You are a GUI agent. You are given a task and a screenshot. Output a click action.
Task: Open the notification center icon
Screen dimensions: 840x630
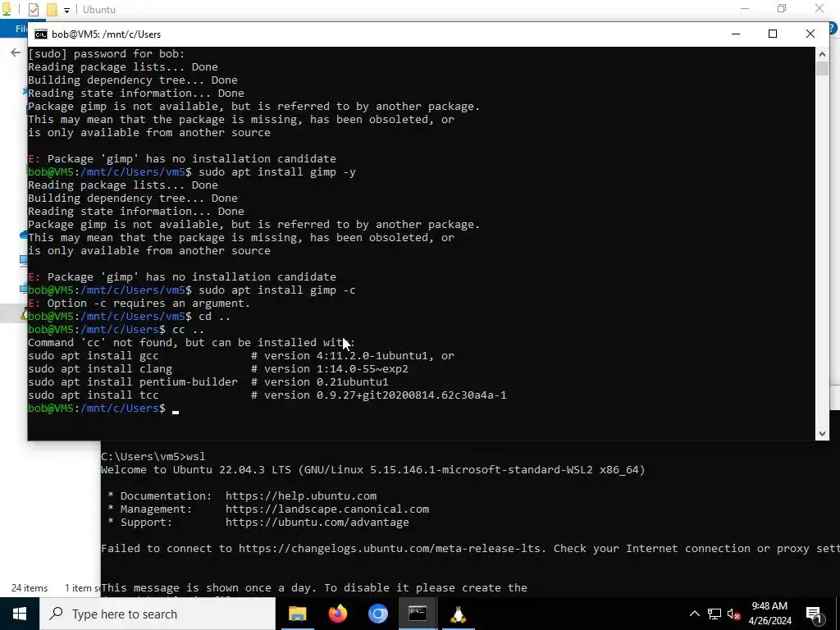coord(815,614)
